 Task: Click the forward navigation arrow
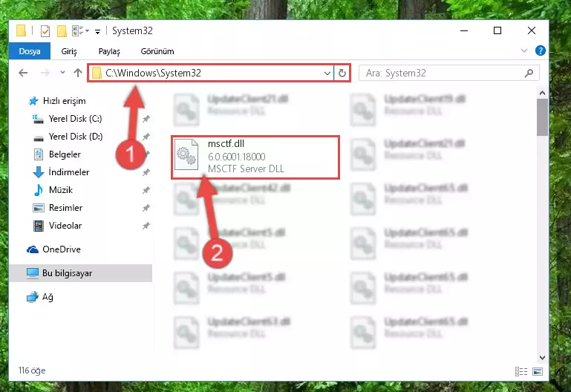tap(45, 73)
